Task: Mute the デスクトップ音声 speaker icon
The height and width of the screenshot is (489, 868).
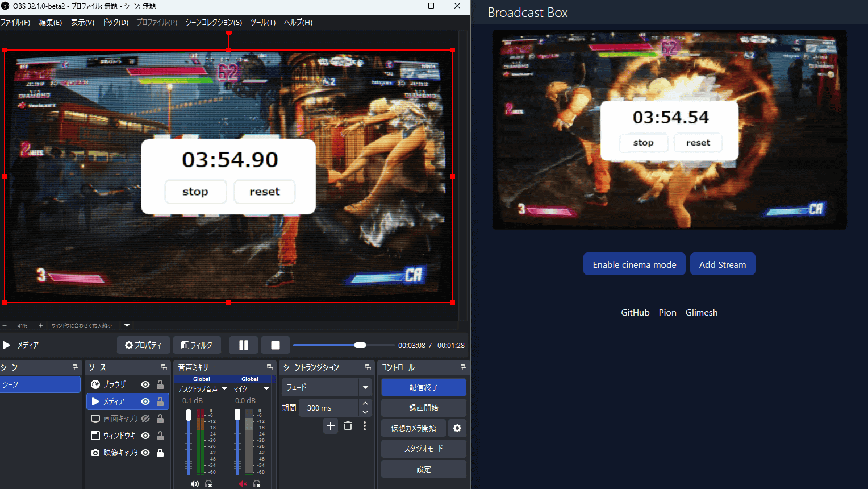Action: coord(194,484)
